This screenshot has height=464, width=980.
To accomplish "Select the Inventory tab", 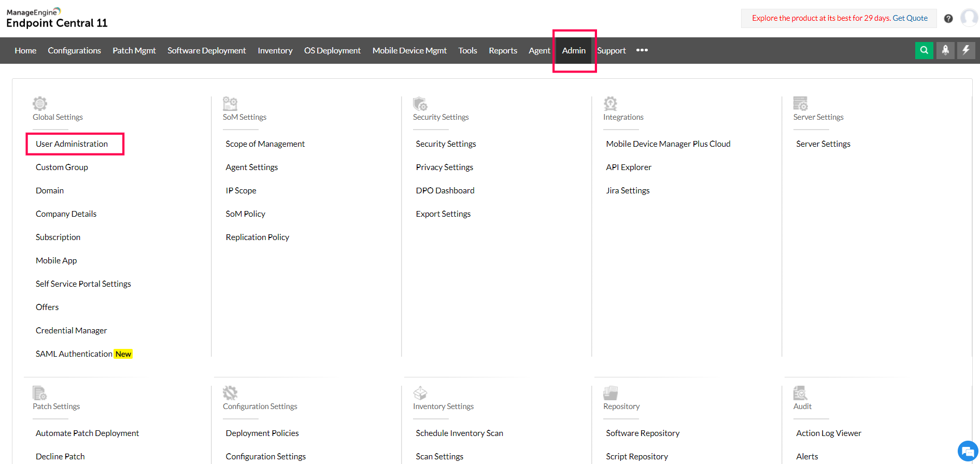I will pos(275,50).
